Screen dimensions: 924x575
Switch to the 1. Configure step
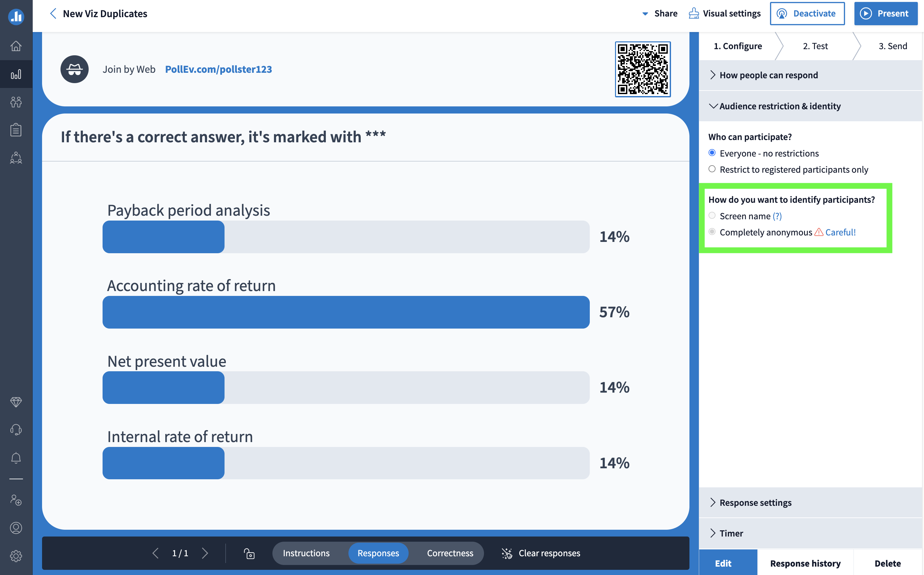[x=738, y=46]
